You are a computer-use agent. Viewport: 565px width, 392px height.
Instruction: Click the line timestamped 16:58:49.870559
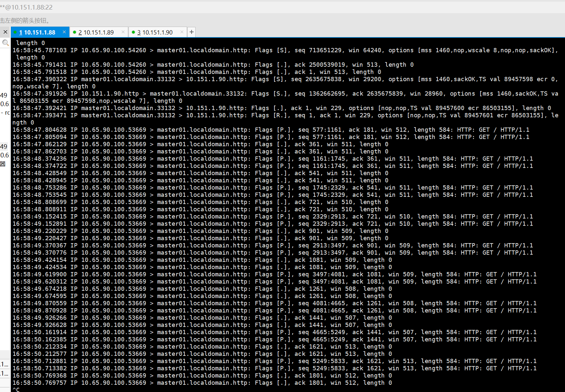point(274,303)
